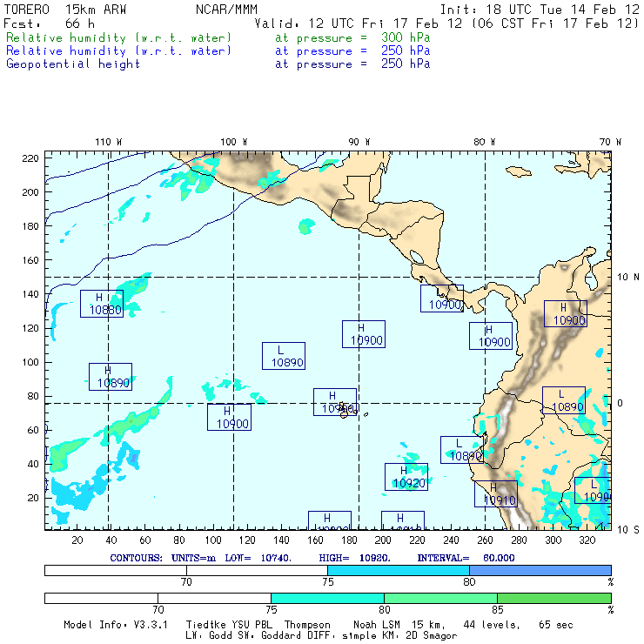
Task: Click the green '300 hPa' pressure value
Action: pyautogui.click(x=406, y=37)
